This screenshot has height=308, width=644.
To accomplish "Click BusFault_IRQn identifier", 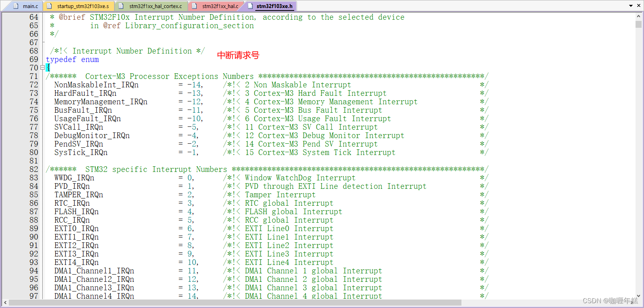I will [83, 110].
